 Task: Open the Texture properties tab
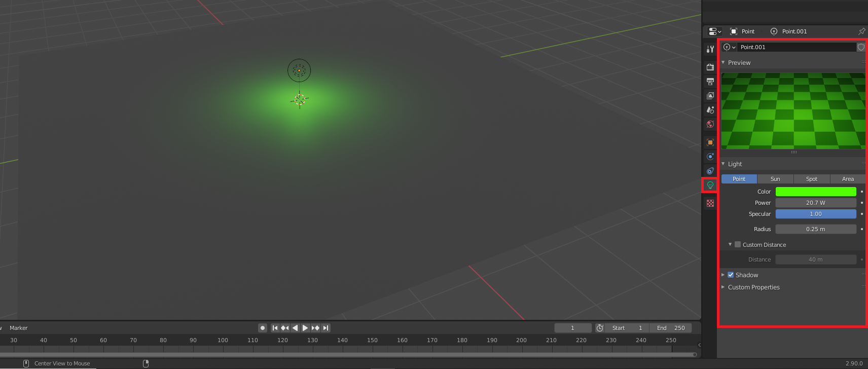(710, 203)
